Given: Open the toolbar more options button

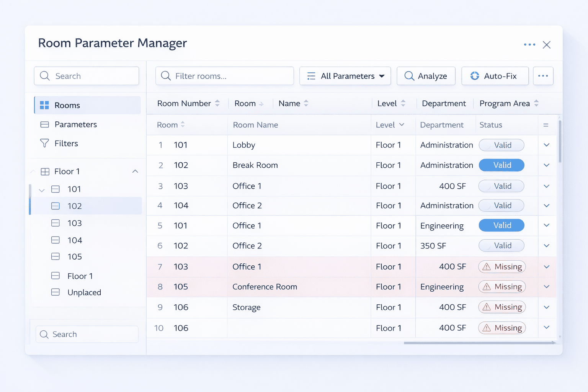Looking at the screenshot, I should [543, 76].
